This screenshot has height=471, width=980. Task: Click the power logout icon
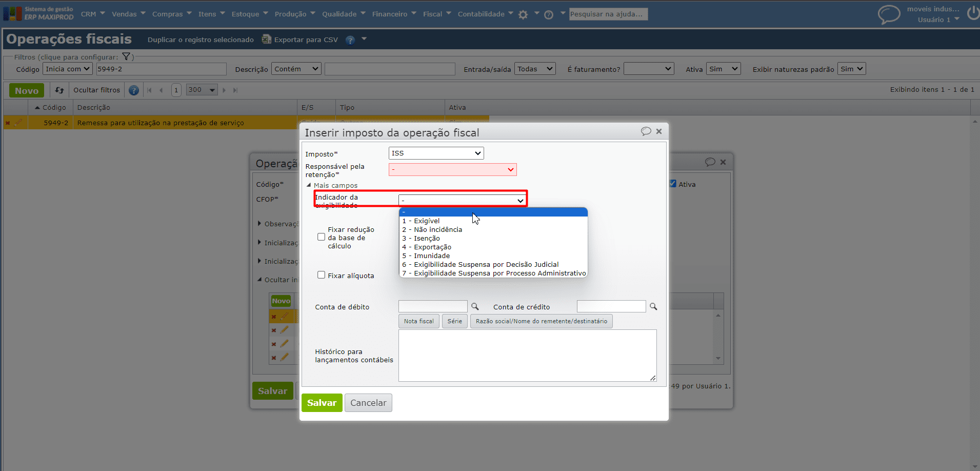tap(973, 13)
